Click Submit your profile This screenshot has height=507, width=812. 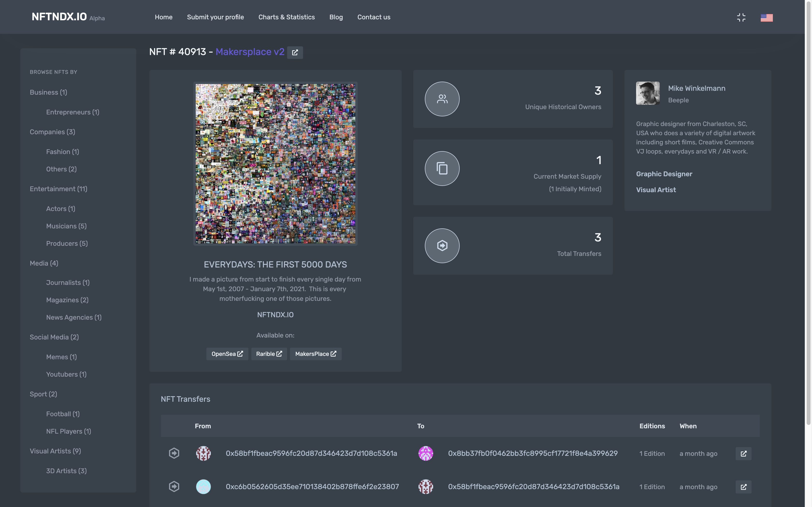point(215,17)
